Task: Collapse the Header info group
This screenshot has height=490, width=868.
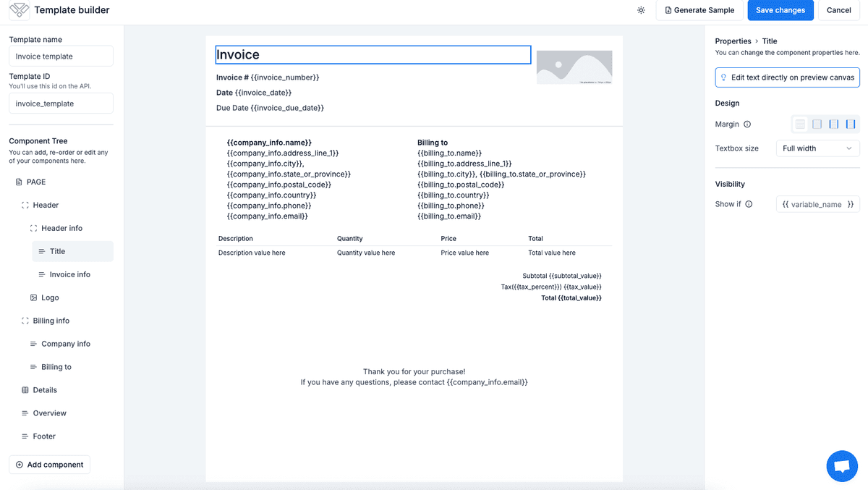Action: [32, 227]
